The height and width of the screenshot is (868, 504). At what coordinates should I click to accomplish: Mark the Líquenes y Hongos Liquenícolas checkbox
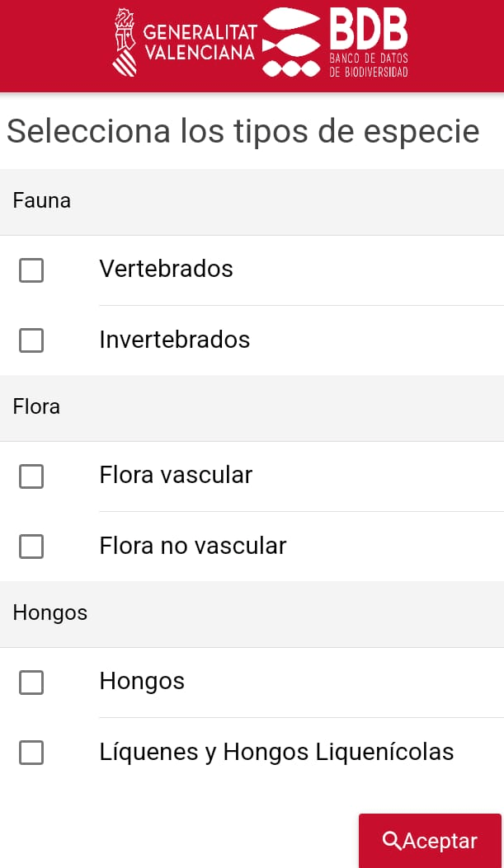tap(31, 752)
